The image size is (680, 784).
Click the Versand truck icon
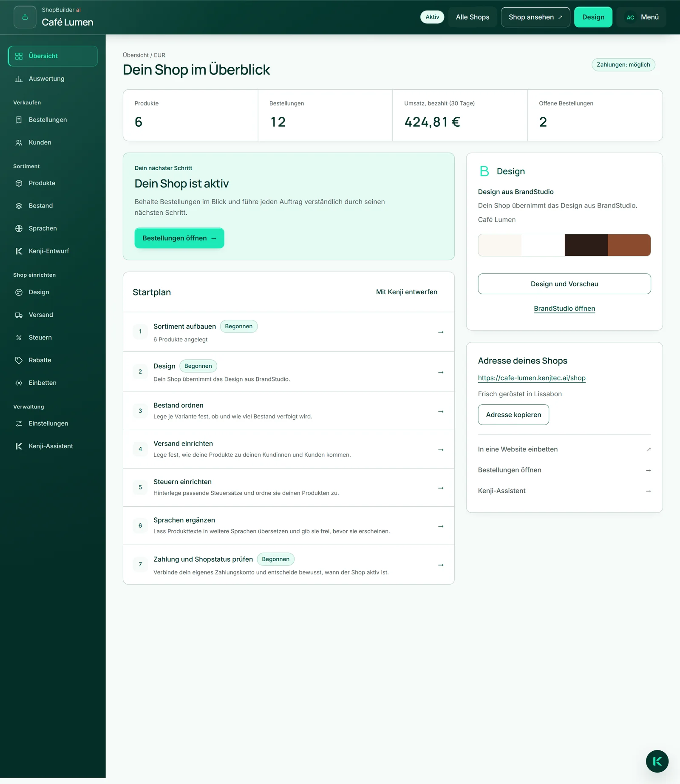coord(19,315)
